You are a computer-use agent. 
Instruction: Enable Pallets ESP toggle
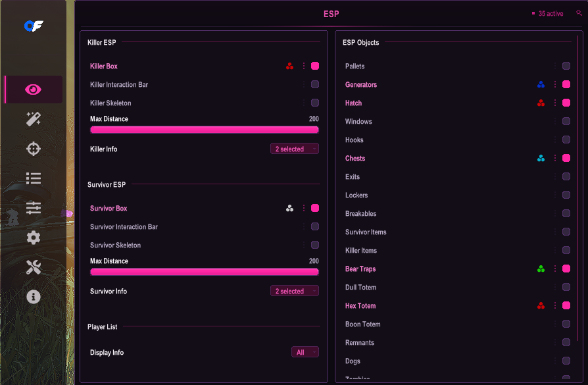pos(566,66)
